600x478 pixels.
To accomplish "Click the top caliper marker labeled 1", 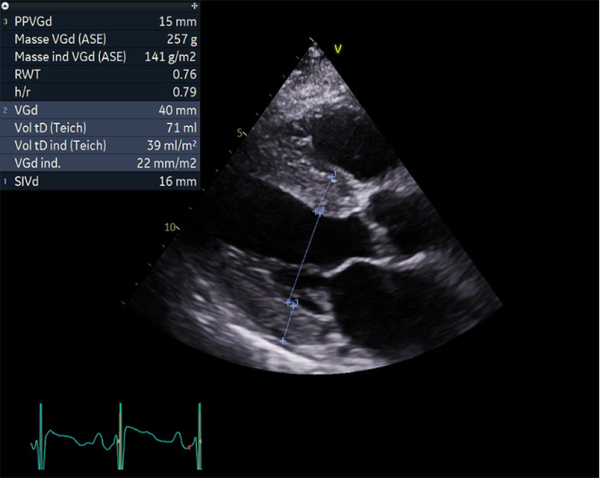I will pos(333,176).
